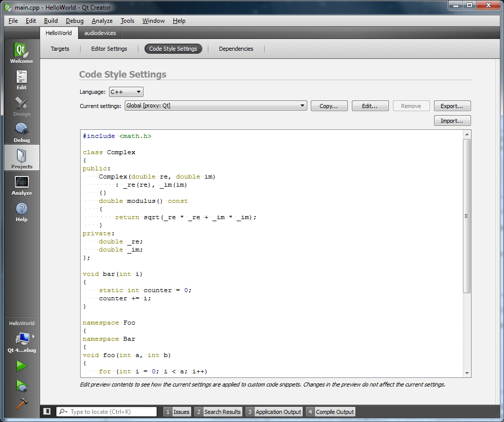Open the Tools menu

coord(127,21)
